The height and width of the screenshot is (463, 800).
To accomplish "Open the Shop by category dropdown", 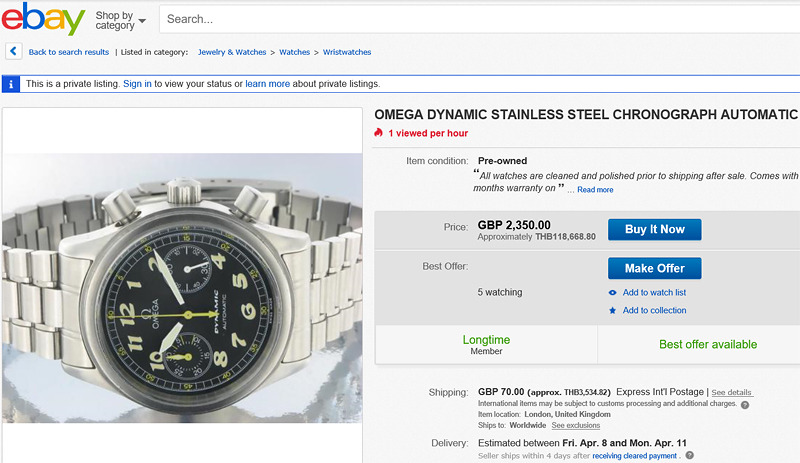I will [x=120, y=20].
